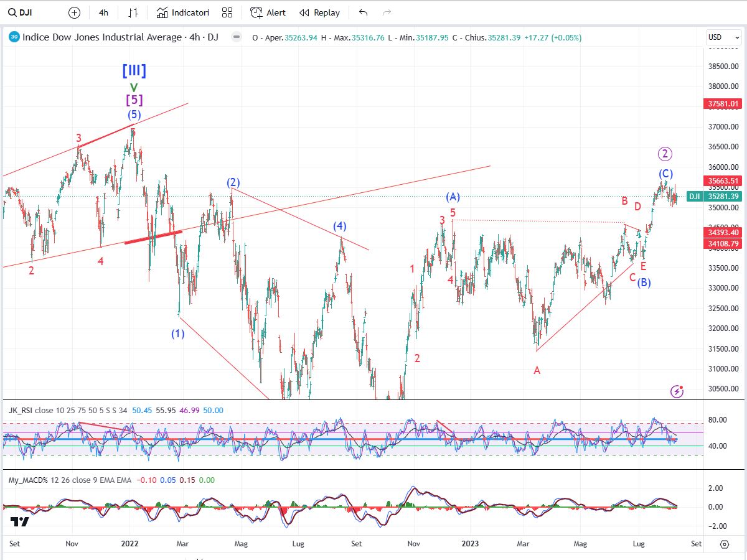Select the blue (1) wave label

tap(178, 334)
